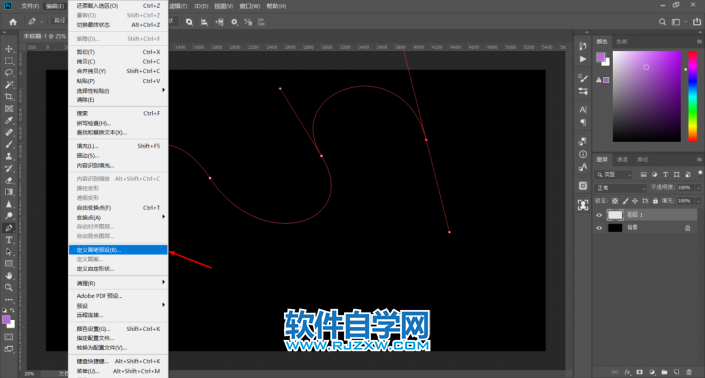The width and height of the screenshot is (705, 378).
Task: Open blend mode dropdown 正常
Action: (621, 188)
